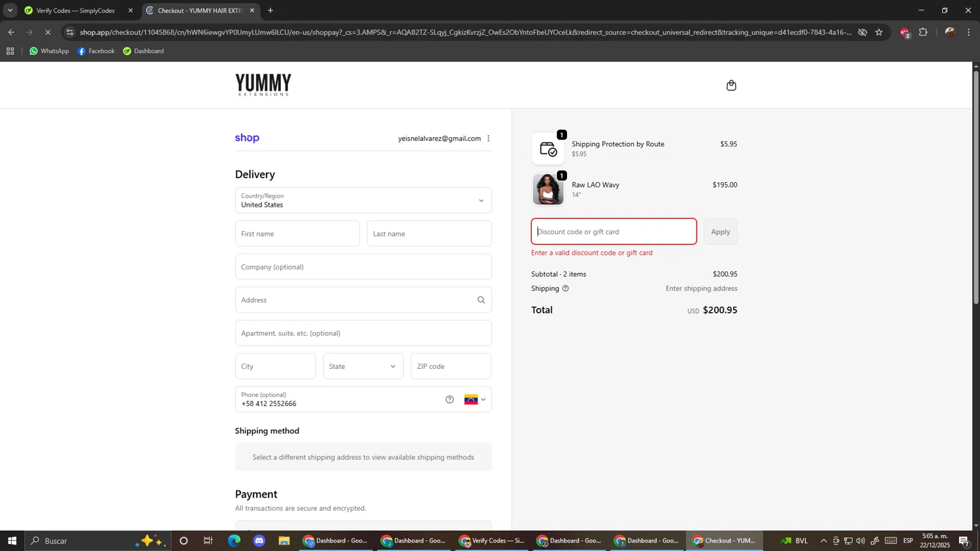
Task: Stop page loading in browser toolbar
Action: point(48,32)
